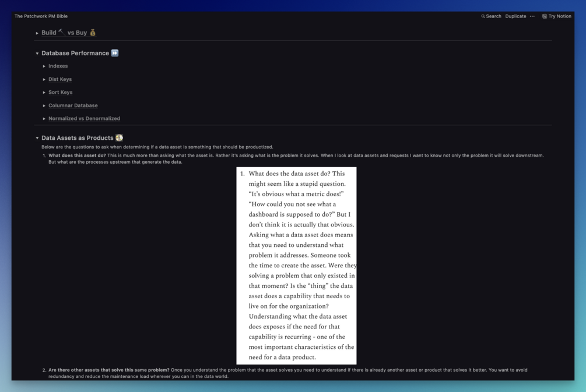Screen dimensions: 586x392
Task: Click the emoji beside Data Assets as Products
Action: pos(119,138)
